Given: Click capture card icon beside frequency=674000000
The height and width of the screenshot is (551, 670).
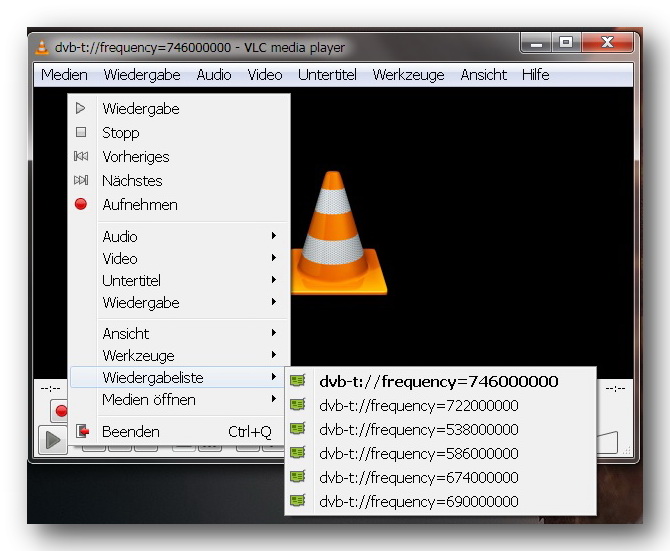Looking at the screenshot, I should click(298, 476).
